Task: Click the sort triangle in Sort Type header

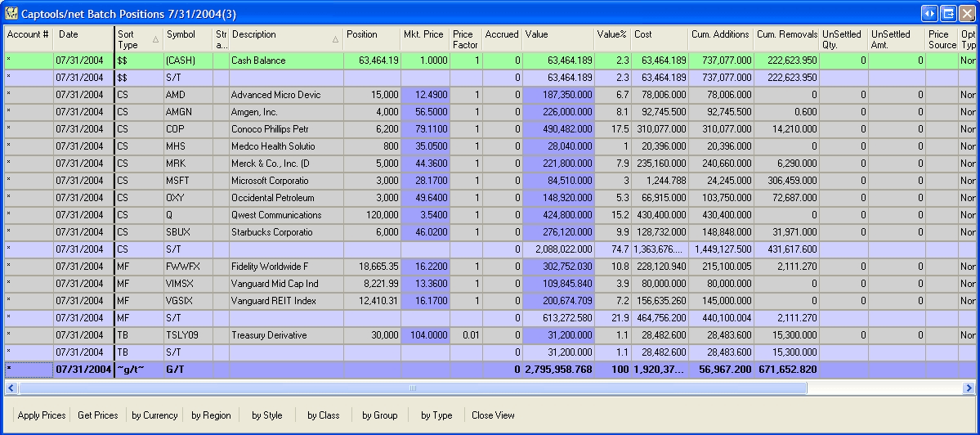Action: 155,39
